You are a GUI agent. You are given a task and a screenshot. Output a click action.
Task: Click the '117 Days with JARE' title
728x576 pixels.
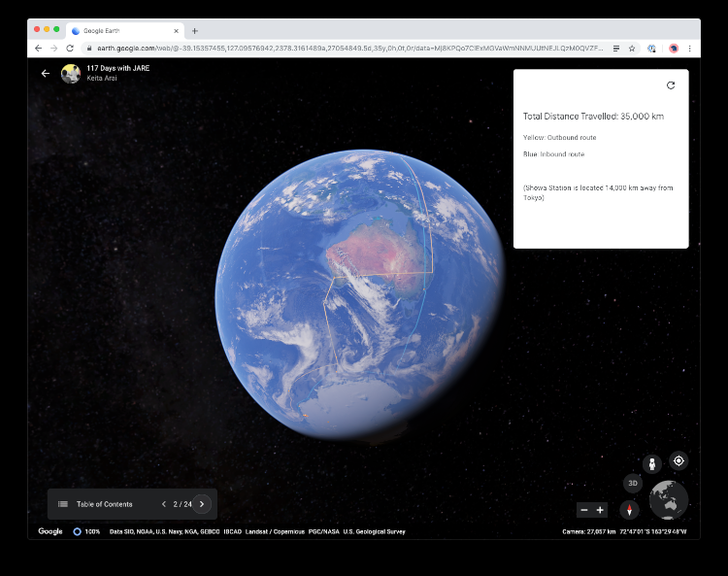[117, 68]
